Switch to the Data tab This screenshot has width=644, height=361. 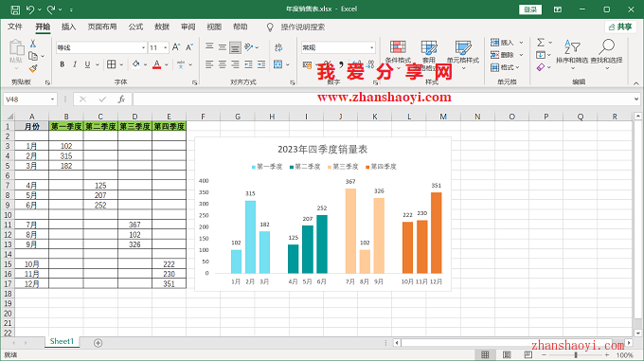pos(162,27)
